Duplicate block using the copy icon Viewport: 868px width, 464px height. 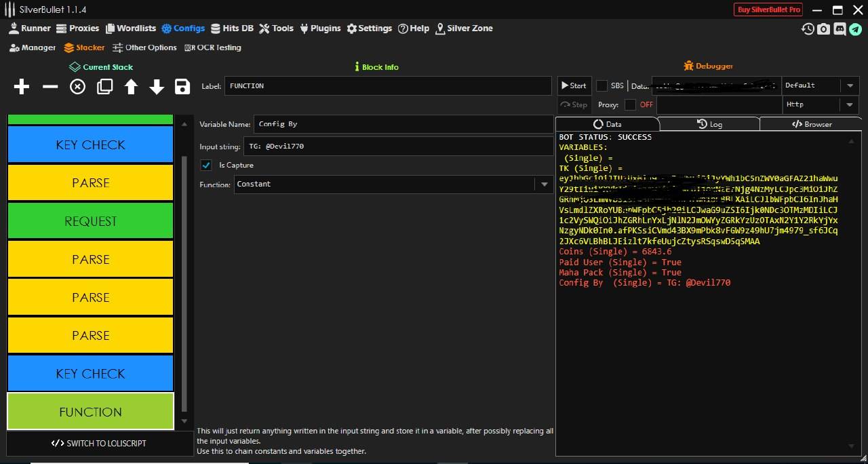(x=104, y=87)
